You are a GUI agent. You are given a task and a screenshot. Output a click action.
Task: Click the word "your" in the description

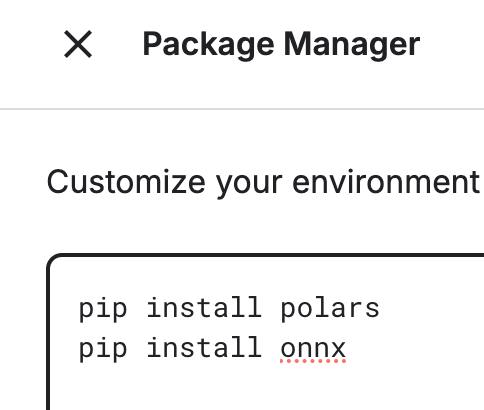[x=249, y=185]
